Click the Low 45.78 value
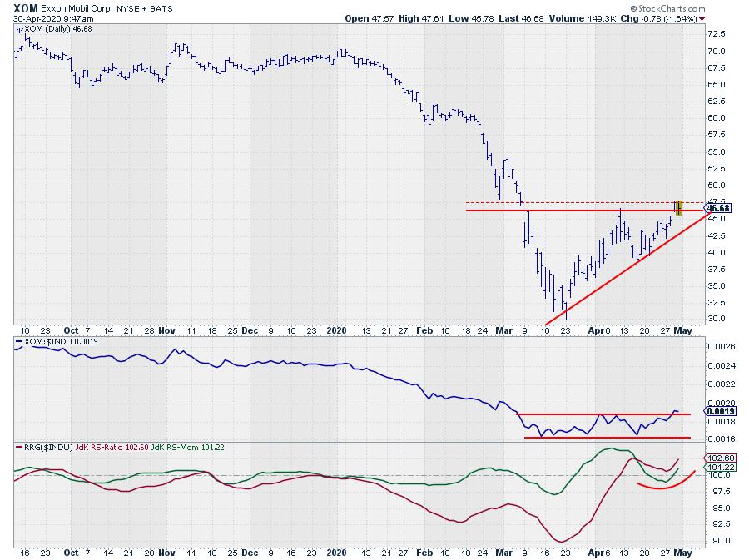This screenshot has height=560, width=749. pyautogui.click(x=471, y=18)
